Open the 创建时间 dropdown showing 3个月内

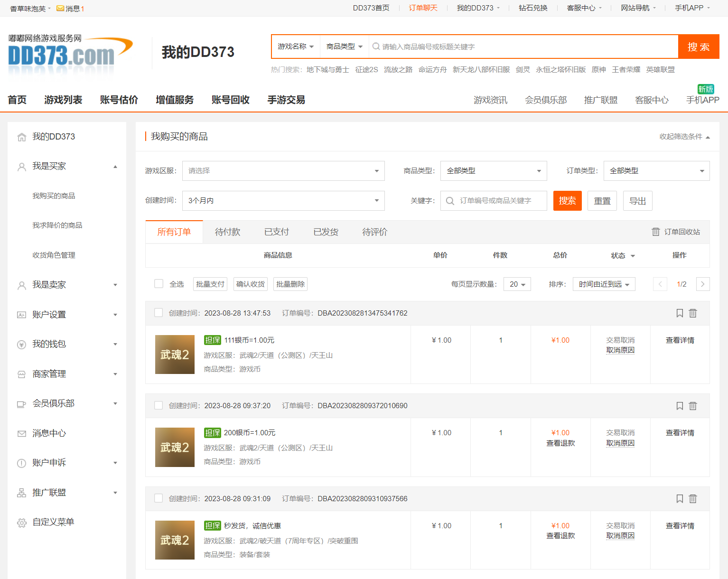pos(283,201)
